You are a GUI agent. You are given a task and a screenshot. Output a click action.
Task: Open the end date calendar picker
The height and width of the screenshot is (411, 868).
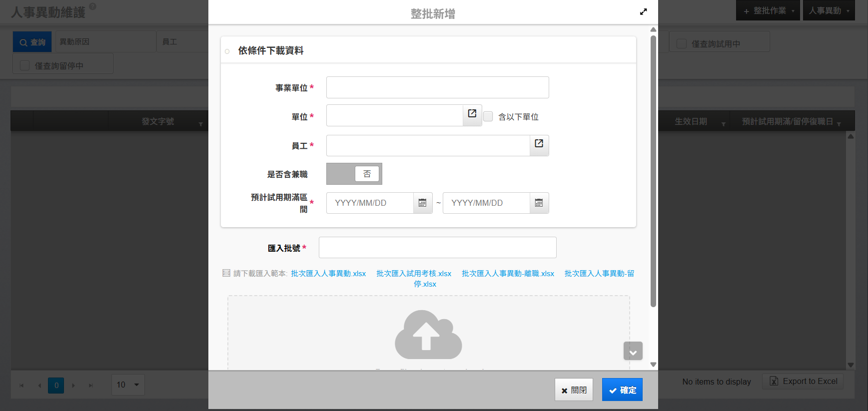[539, 203]
